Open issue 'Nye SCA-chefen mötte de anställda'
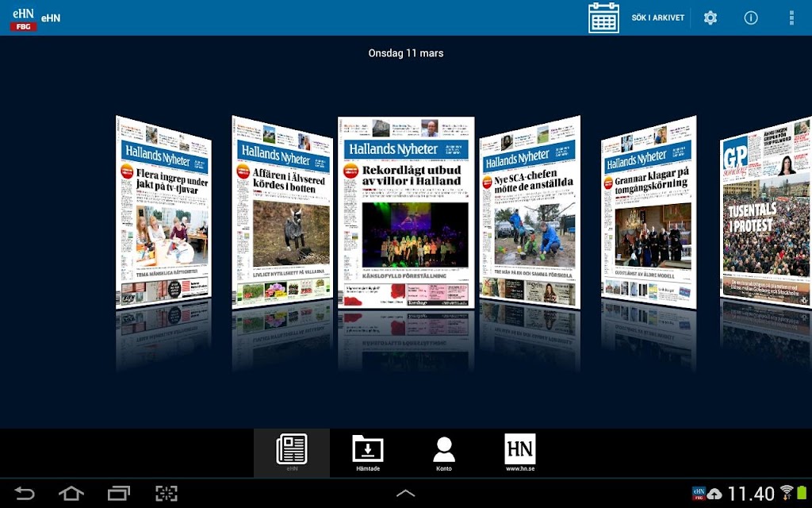The image size is (812, 508). pos(530,213)
